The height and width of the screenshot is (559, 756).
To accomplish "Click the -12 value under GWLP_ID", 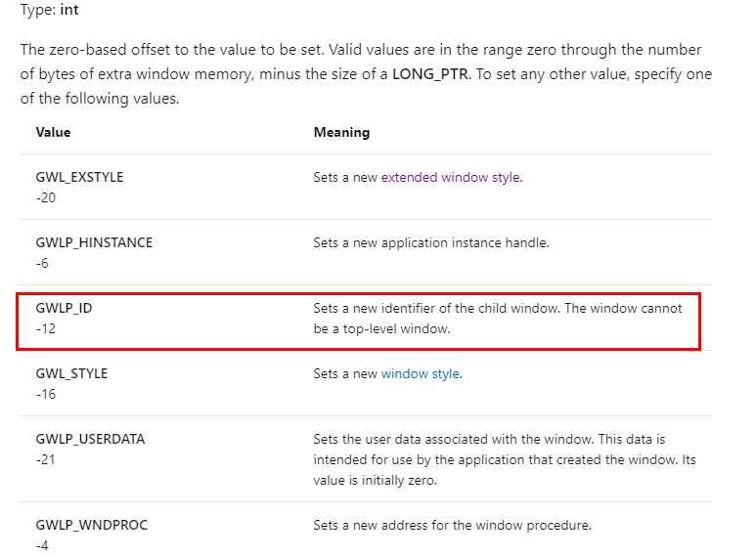I will point(46,328).
